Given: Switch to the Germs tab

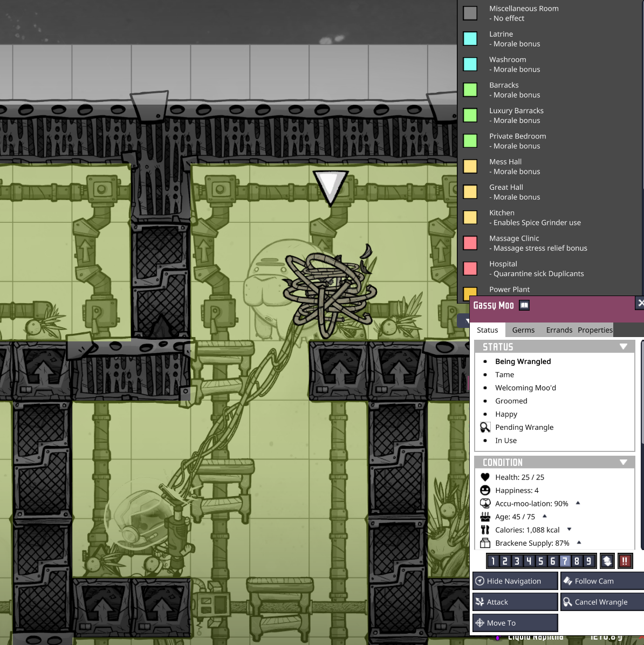Looking at the screenshot, I should click(523, 330).
